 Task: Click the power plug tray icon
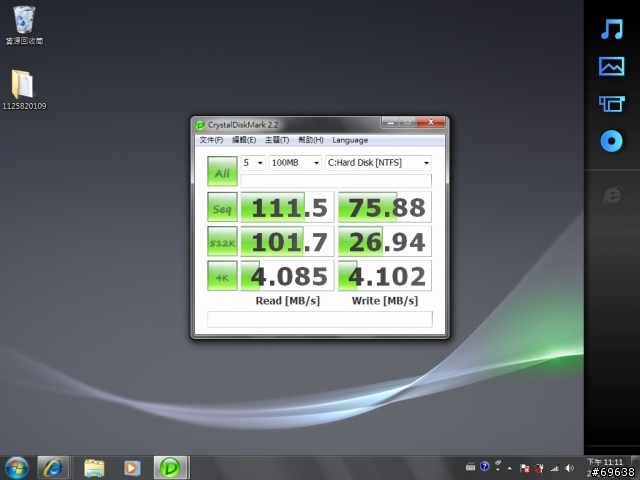(x=540, y=468)
